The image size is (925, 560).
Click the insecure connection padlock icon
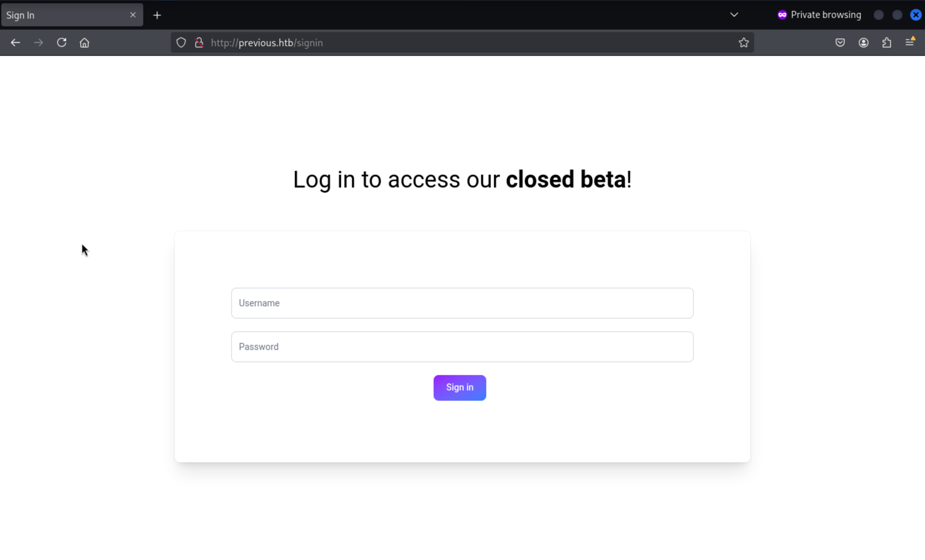pos(199,43)
